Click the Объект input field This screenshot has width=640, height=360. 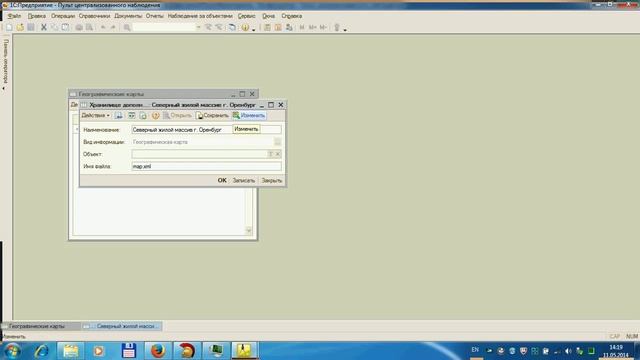pos(199,154)
